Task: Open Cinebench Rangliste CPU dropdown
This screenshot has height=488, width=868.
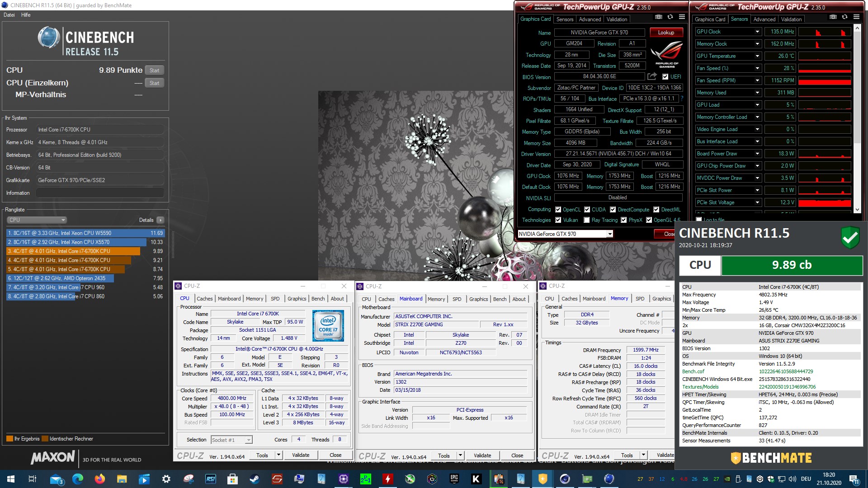Action: [x=37, y=220]
